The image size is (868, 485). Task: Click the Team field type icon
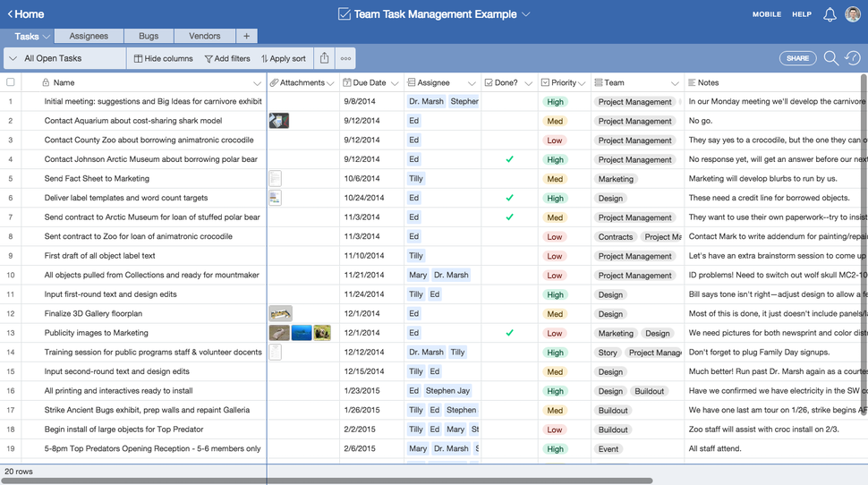pyautogui.click(x=599, y=82)
